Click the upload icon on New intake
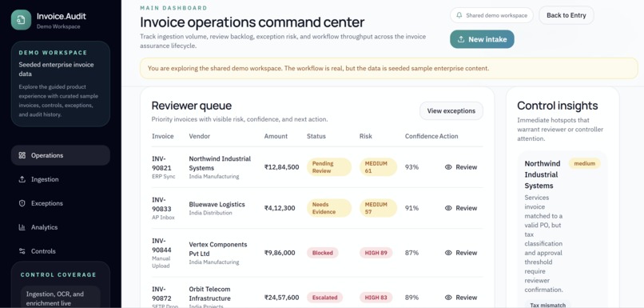Viewport: 644px width, 308px height. (x=461, y=39)
